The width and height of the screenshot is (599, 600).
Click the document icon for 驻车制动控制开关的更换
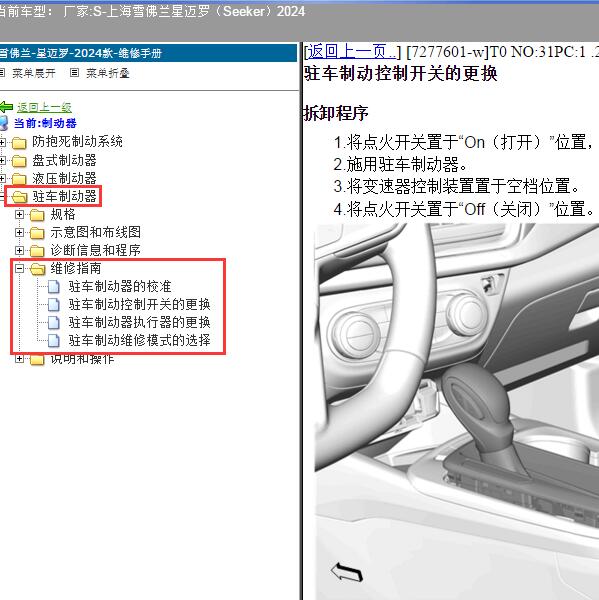54,305
